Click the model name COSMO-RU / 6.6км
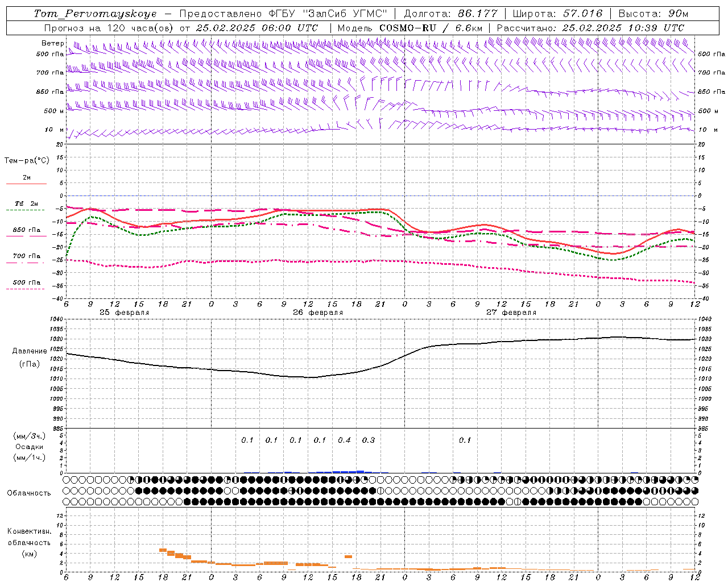The width and height of the screenshot is (728, 582). pyautogui.click(x=431, y=28)
